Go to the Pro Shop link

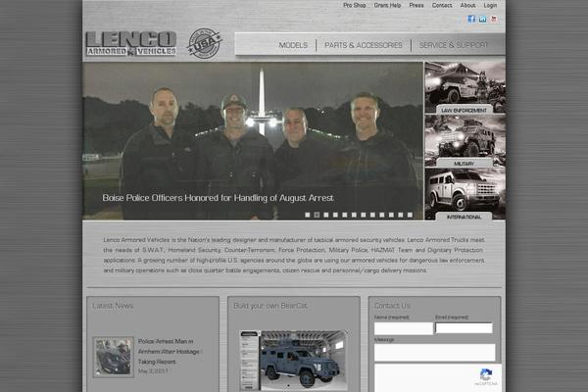coord(355,5)
